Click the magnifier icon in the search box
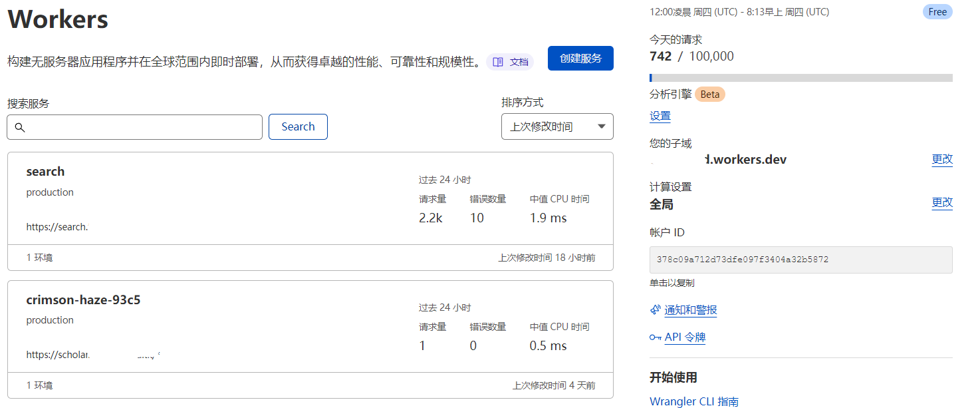Image resolution: width=980 pixels, height=408 pixels. pyautogui.click(x=20, y=127)
